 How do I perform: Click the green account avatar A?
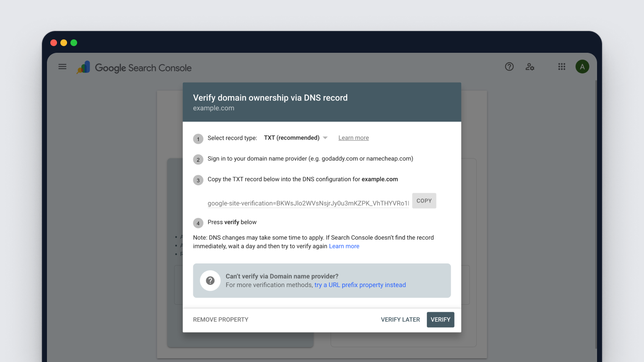[582, 66]
